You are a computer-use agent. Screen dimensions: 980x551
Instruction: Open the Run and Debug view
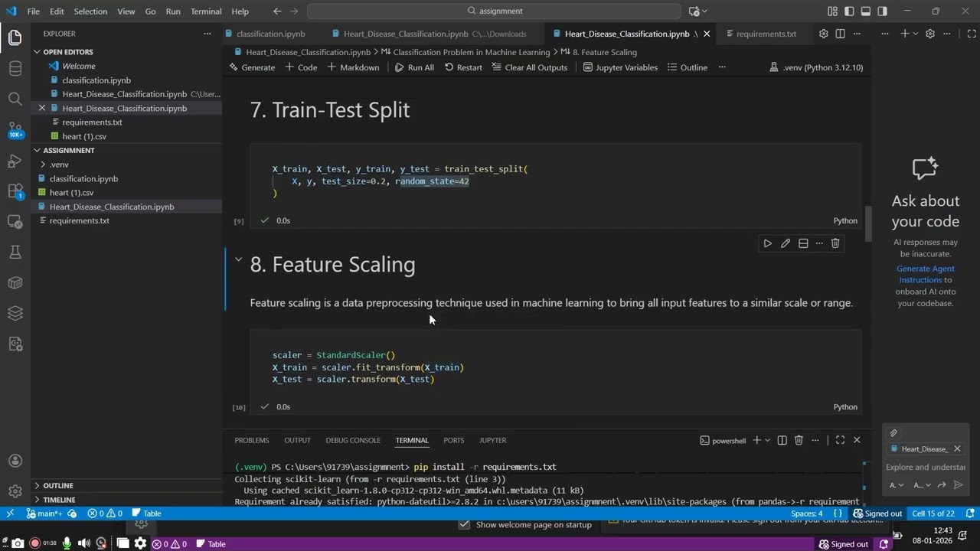pyautogui.click(x=15, y=161)
